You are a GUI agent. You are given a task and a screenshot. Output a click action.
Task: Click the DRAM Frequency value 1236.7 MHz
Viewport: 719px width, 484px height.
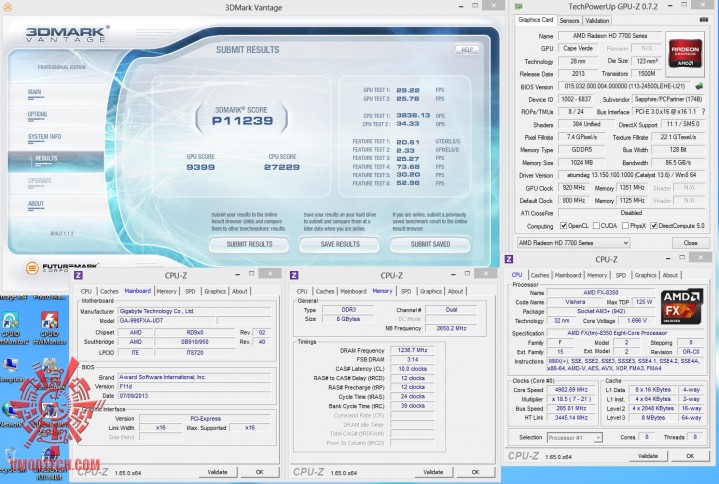coord(412,350)
